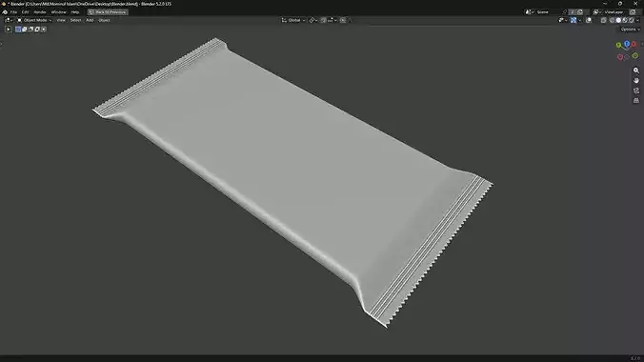The image size is (644, 362).
Task: Click the blue Z axis gizmo
Action: coord(627,44)
